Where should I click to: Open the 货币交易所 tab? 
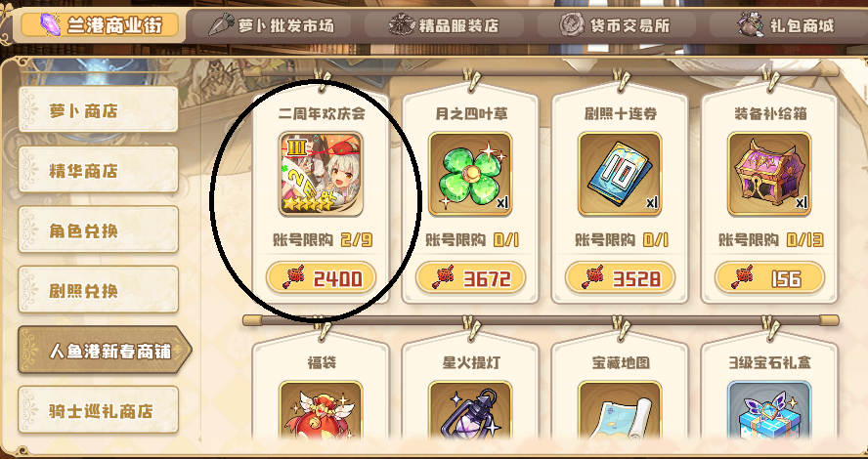click(617, 24)
